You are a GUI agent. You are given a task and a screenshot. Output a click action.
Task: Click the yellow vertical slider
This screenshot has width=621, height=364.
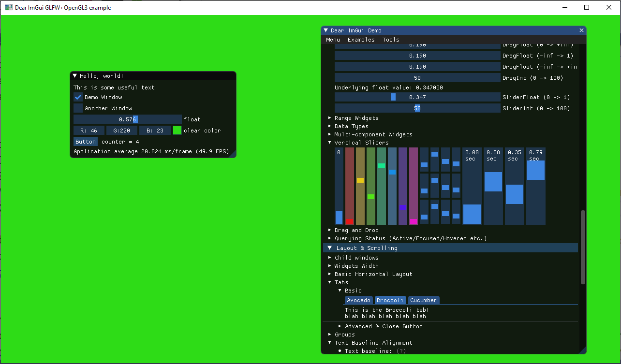point(360,186)
